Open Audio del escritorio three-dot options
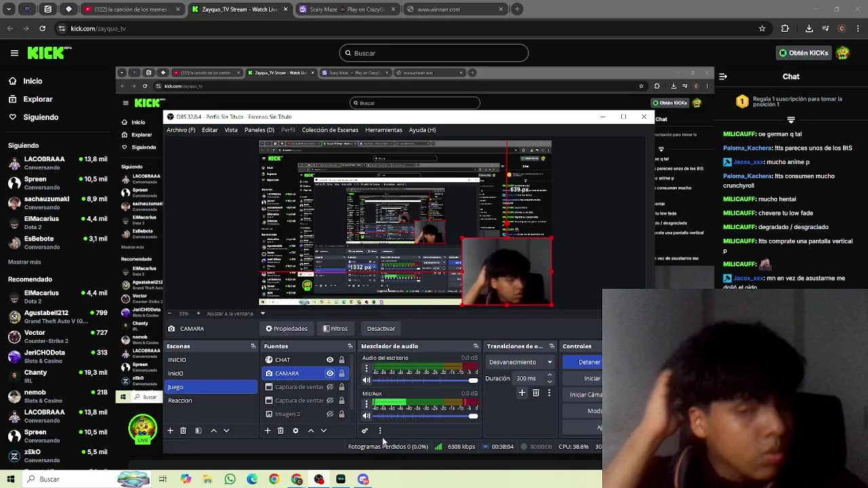Image resolution: width=868 pixels, height=488 pixels. pos(367,369)
